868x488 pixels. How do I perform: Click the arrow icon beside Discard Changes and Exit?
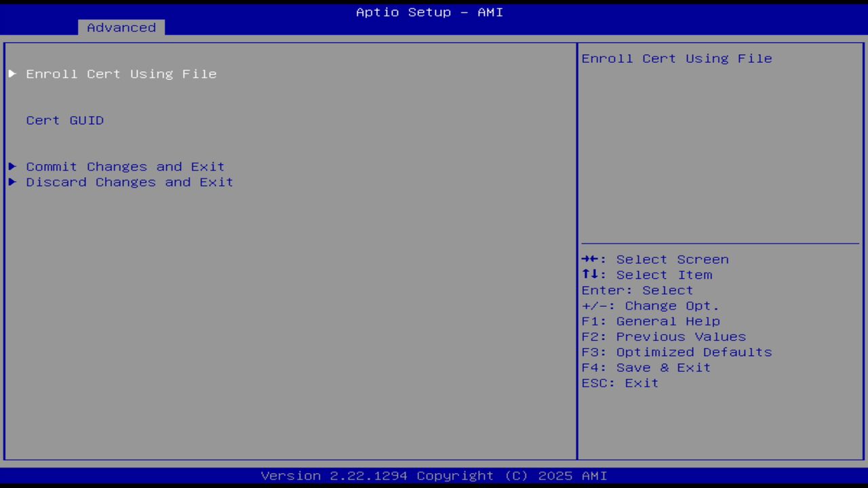coord(12,182)
